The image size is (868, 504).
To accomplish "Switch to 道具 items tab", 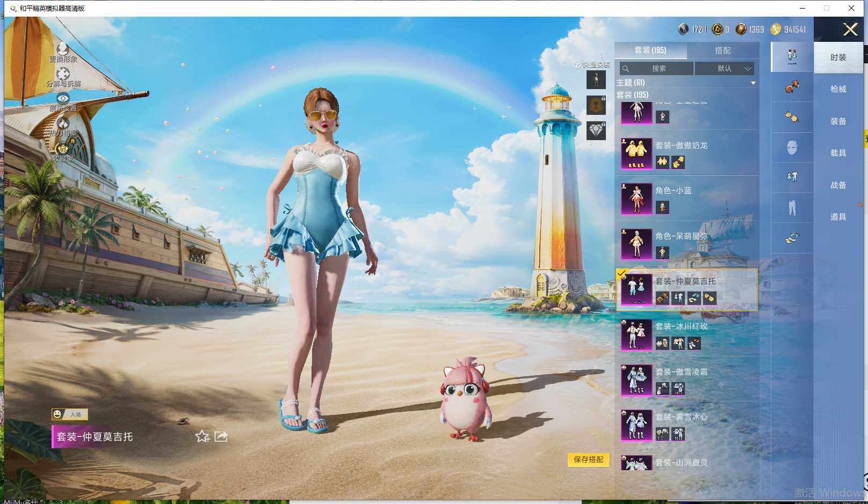I will point(838,217).
